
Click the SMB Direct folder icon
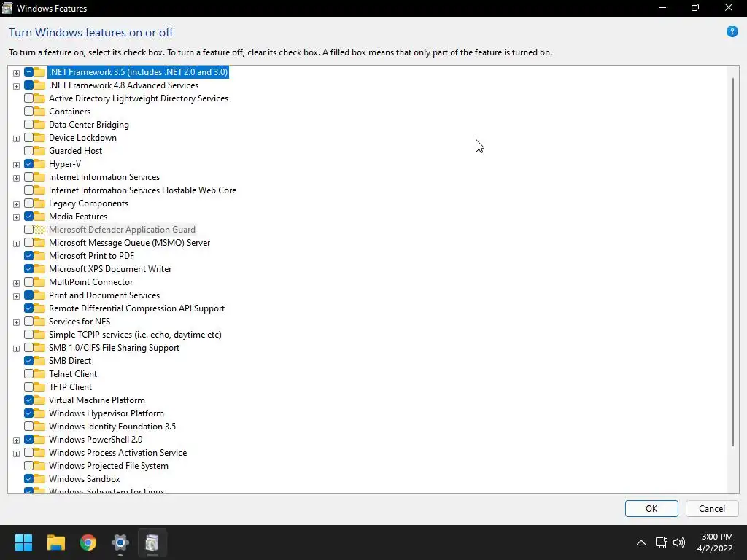pyautogui.click(x=39, y=361)
